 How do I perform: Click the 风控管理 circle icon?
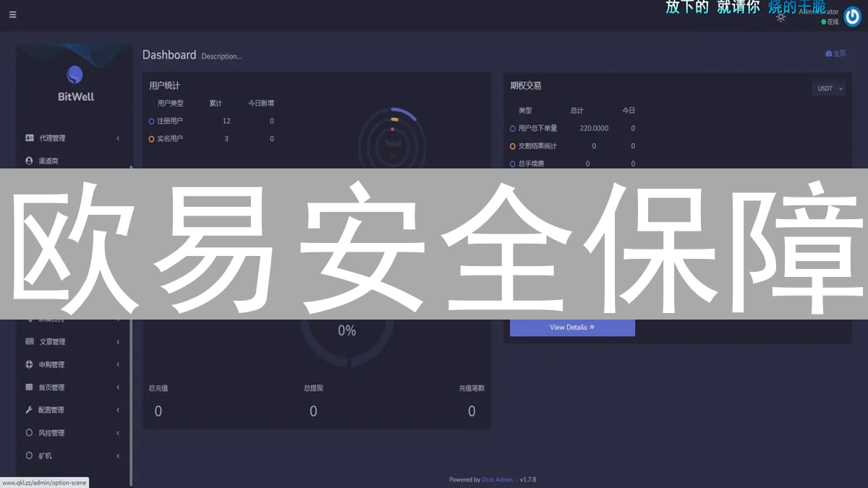(x=30, y=432)
